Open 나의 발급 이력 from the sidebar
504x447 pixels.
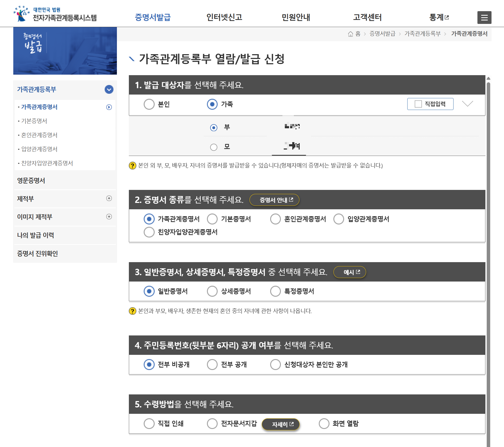36,235
